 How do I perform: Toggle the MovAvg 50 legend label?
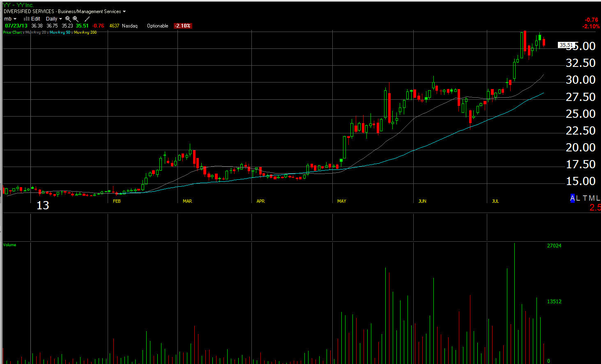60,32
